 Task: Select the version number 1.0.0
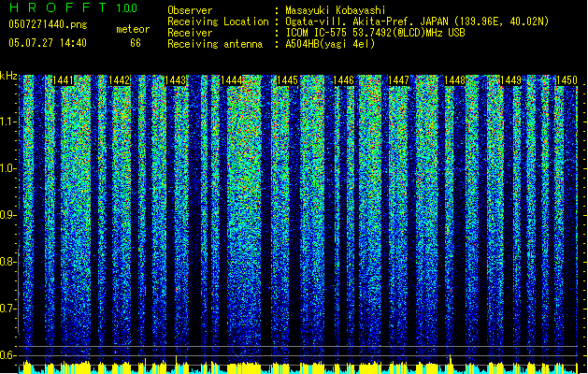(126, 7)
